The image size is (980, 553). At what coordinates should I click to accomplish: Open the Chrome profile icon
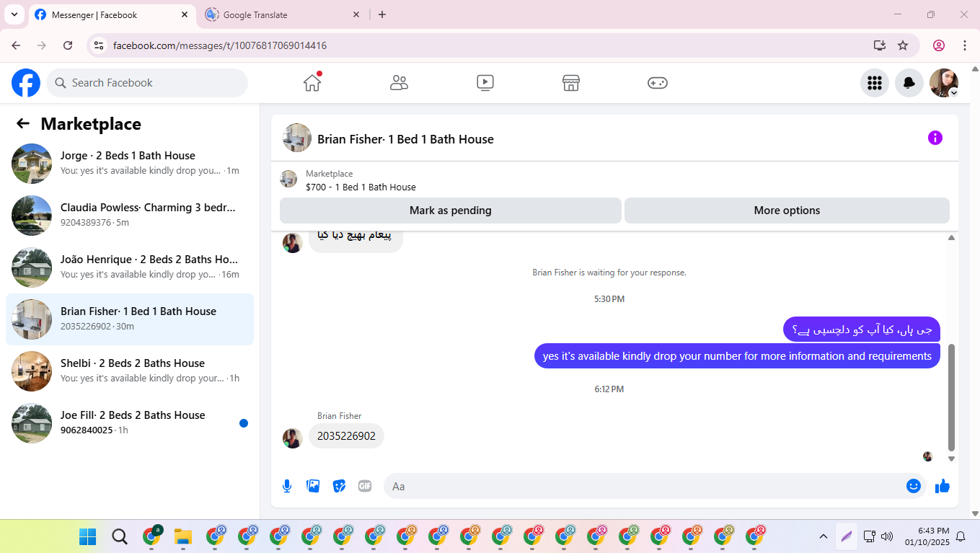coord(939,45)
